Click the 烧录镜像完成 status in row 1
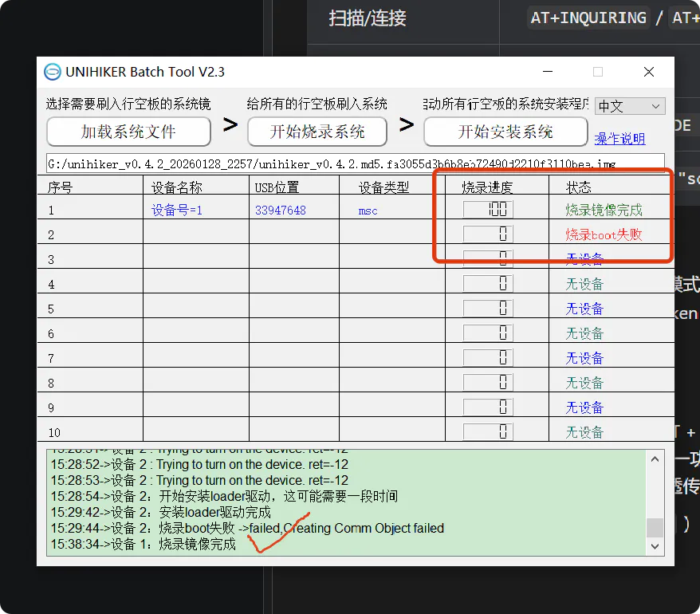The width and height of the screenshot is (700, 614). (604, 210)
